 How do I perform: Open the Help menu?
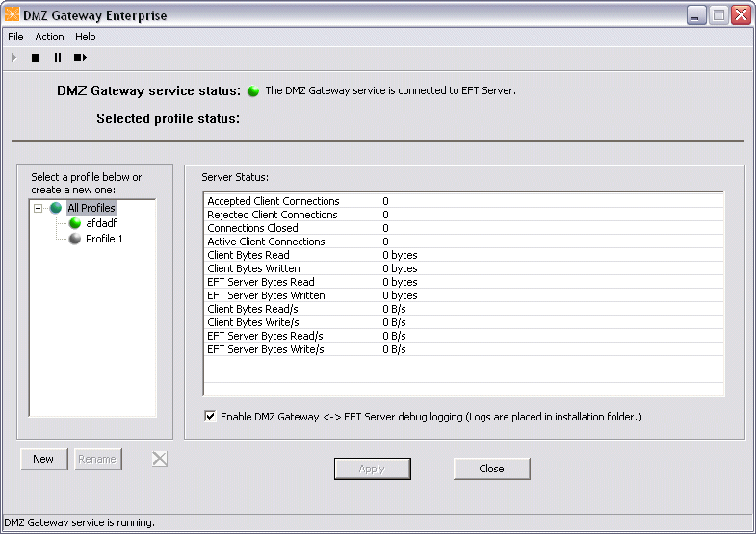(86, 37)
